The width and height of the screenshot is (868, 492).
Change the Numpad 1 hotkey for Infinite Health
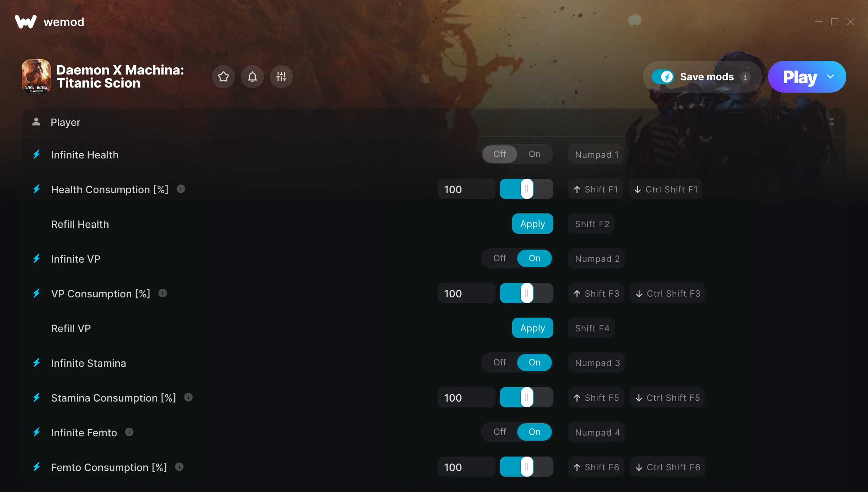click(597, 154)
